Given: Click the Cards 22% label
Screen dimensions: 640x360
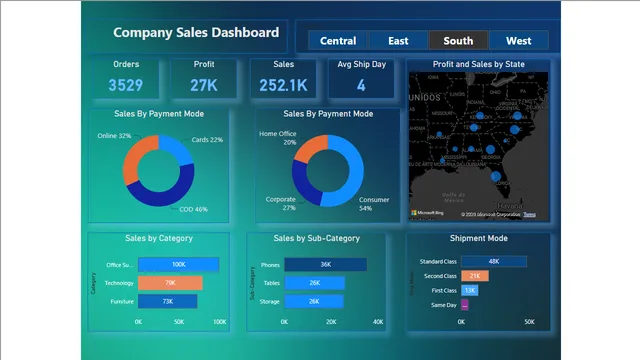Looking at the screenshot, I should tap(207, 140).
